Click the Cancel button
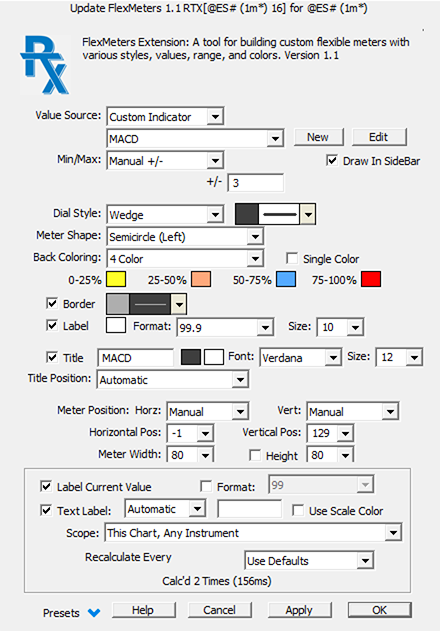 pos(219,610)
